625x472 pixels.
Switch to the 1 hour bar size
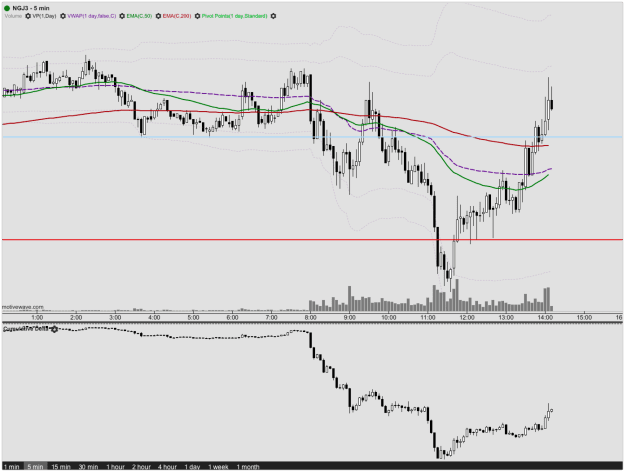click(x=116, y=466)
